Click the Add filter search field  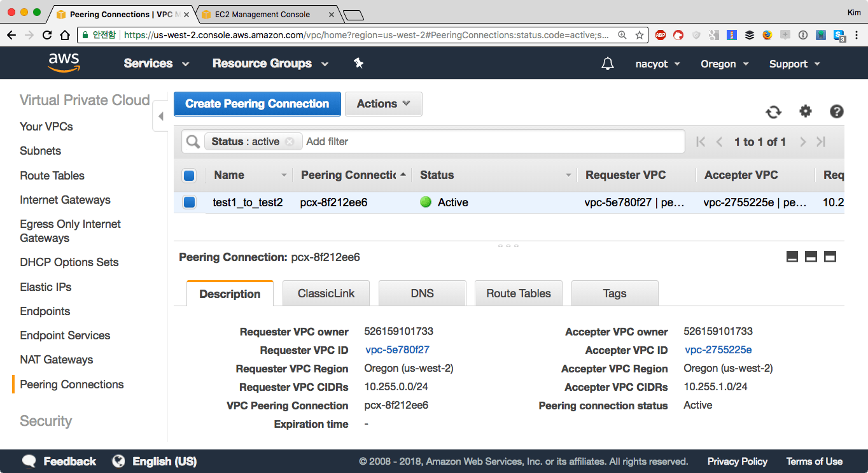pyautogui.click(x=490, y=142)
